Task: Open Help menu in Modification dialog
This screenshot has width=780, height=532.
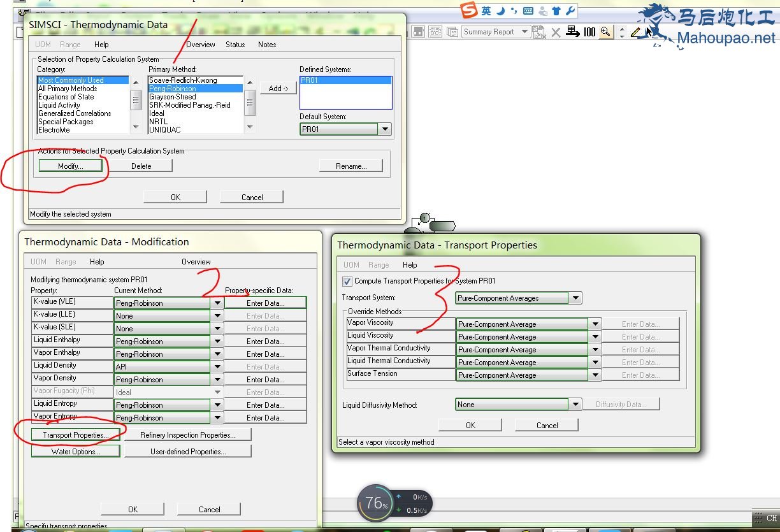Action: [97, 262]
